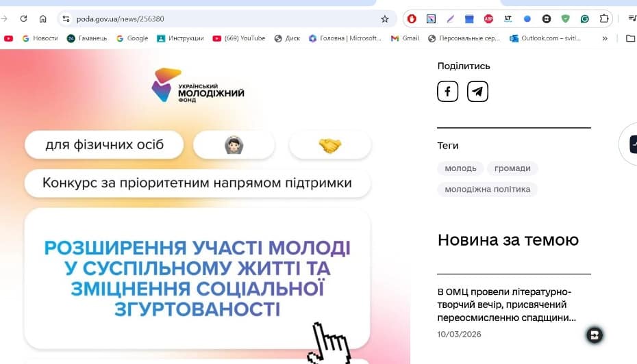This screenshot has width=637, height=364.
Task: Share the news via Facebook icon
Action: pyautogui.click(x=447, y=91)
